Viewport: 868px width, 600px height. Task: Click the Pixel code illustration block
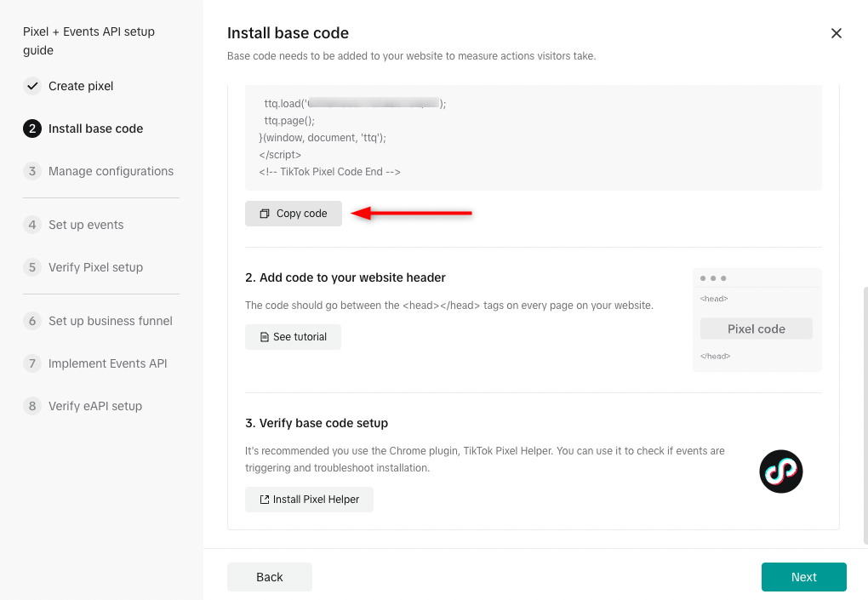tap(757, 329)
